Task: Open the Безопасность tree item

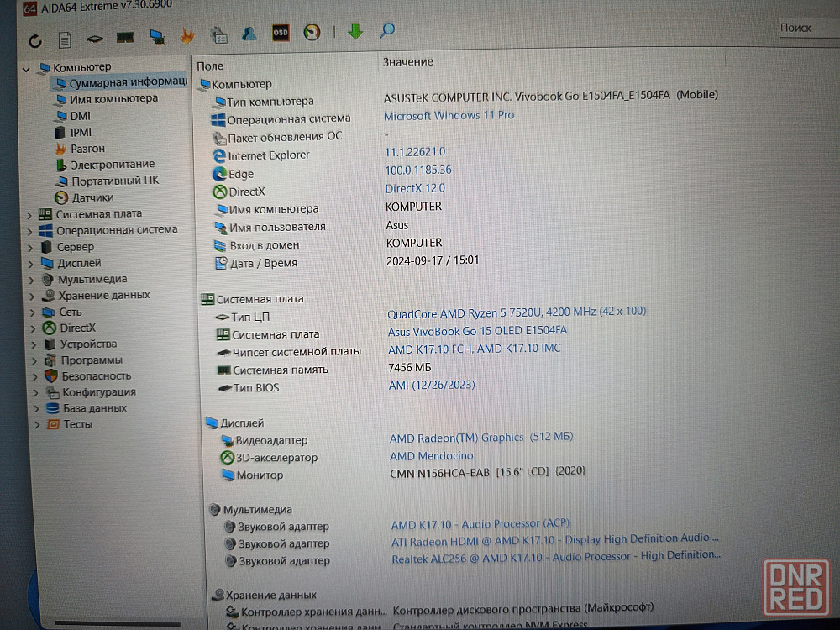Action: tap(88, 376)
